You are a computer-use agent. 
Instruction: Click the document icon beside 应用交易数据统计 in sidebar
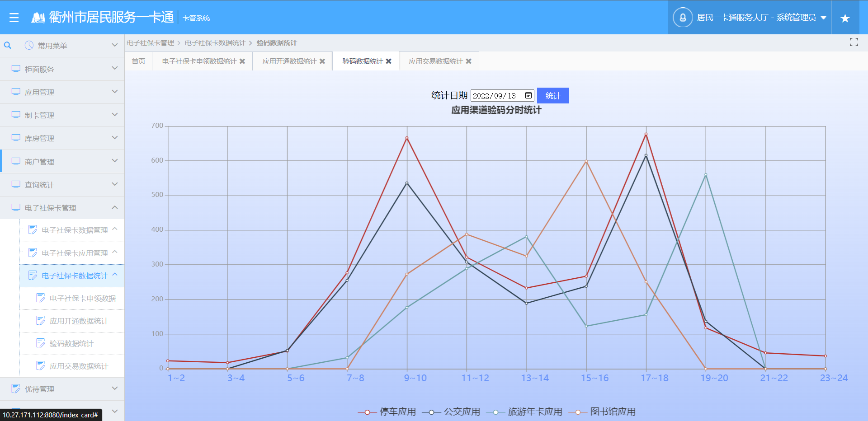(x=41, y=365)
